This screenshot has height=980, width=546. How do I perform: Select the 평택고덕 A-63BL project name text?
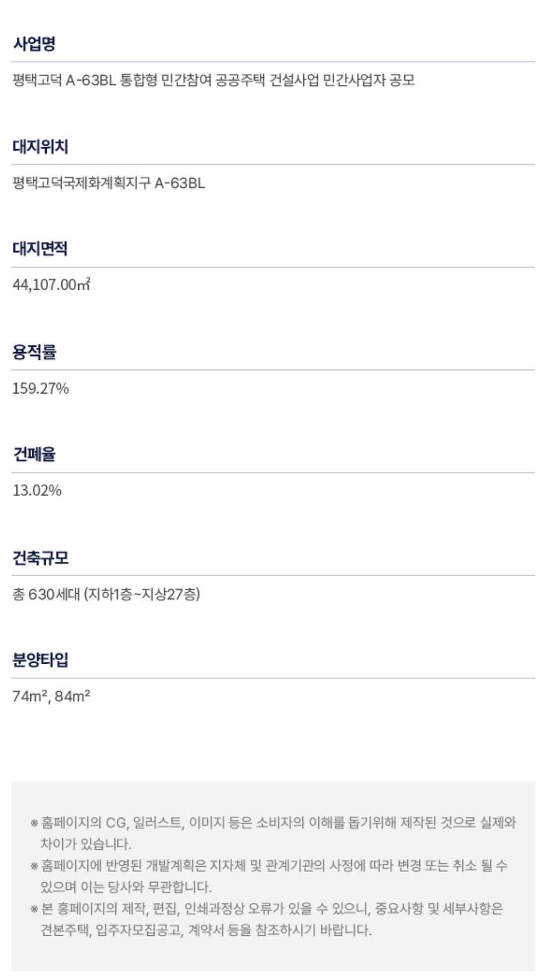pyautogui.click(x=214, y=80)
